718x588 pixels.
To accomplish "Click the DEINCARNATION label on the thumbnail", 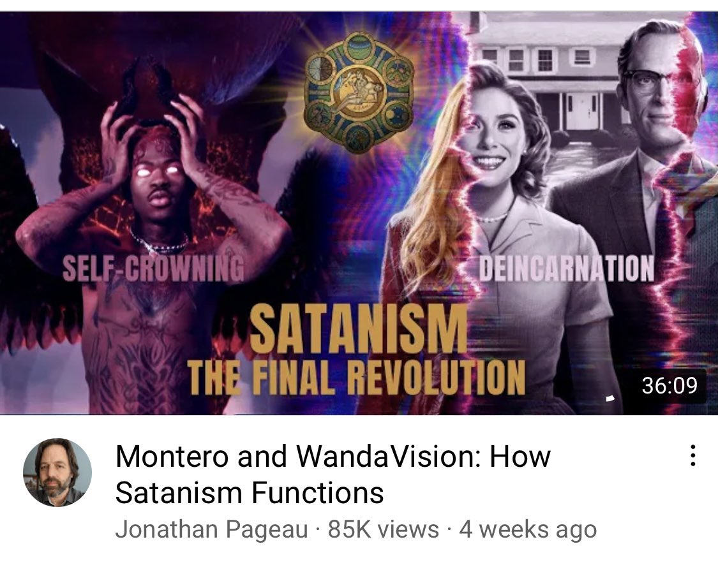I will tap(567, 268).
